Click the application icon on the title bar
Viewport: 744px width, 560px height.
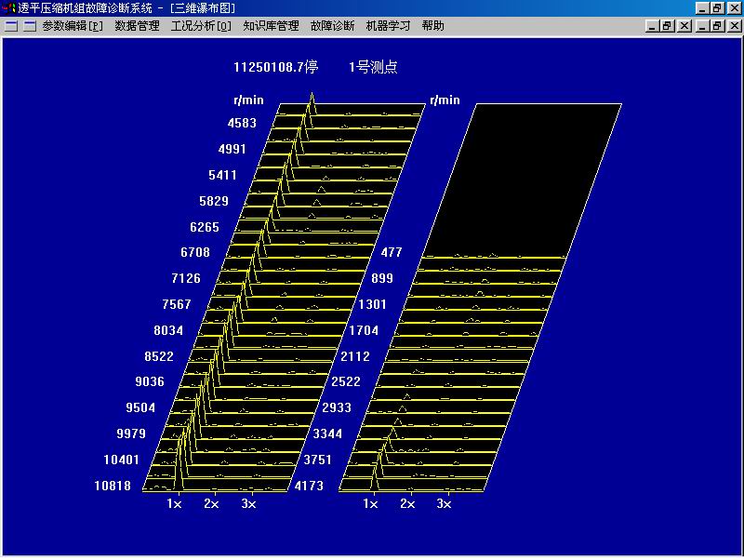pos(7,7)
